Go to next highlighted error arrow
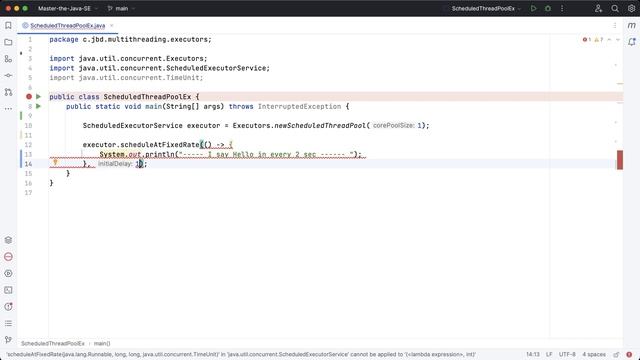The height and width of the screenshot is (360, 640). tap(618, 40)
